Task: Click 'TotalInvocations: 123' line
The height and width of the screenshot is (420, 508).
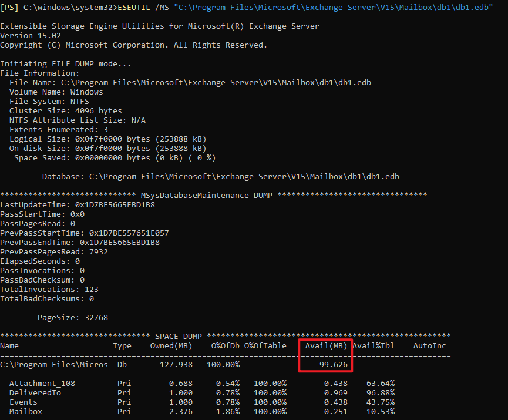Action: coord(49,290)
